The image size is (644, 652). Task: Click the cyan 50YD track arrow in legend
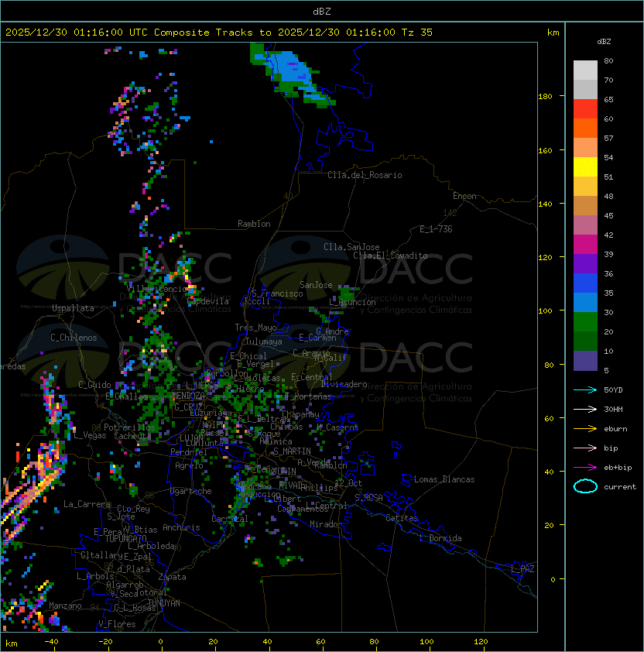(585, 389)
